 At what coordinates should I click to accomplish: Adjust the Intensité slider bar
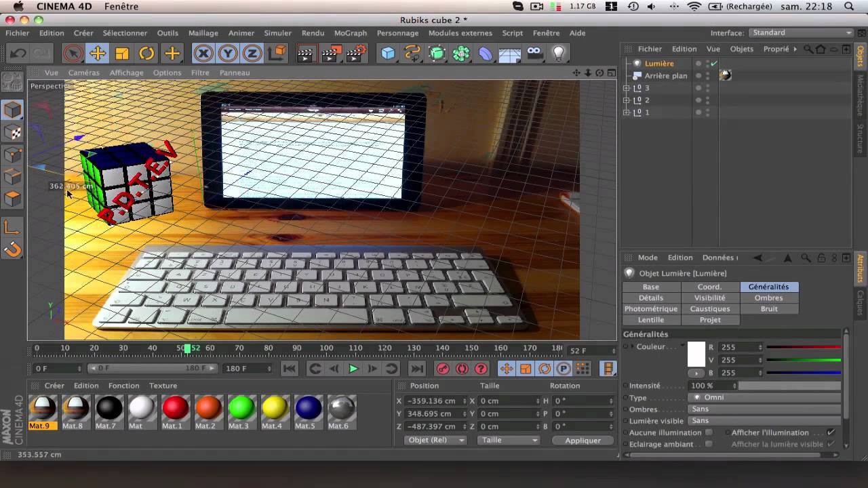[x=790, y=386]
